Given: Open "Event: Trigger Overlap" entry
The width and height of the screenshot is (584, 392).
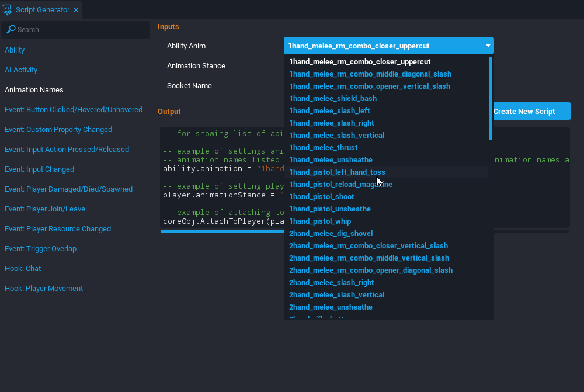Looking at the screenshot, I should (40, 248).
